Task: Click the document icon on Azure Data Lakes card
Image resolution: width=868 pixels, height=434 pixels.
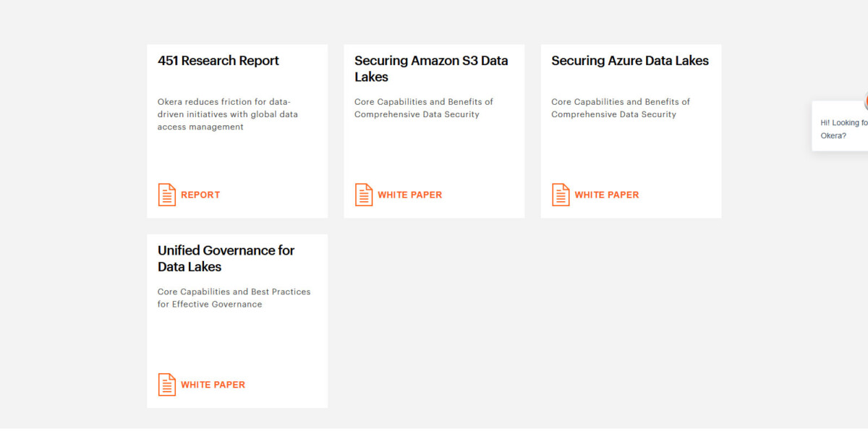Action: point(561,195)
